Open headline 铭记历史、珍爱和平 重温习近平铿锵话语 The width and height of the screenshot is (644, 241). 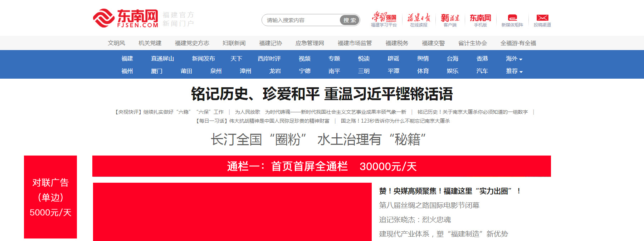(322, 94)
